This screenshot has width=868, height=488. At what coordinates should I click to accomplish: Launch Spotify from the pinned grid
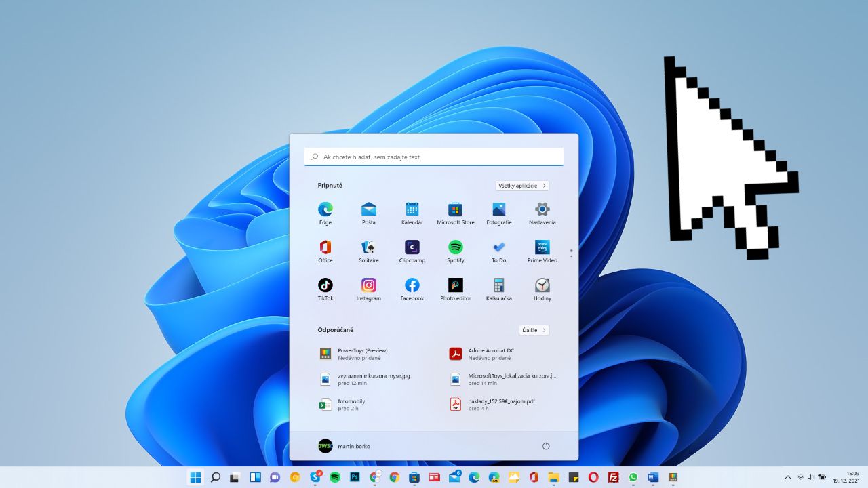(456, 251)
